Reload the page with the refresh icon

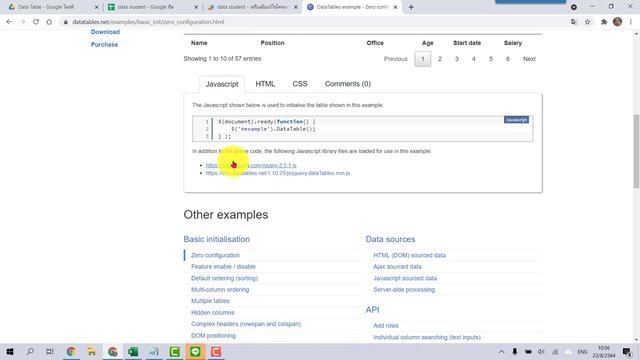pyautogui.click(x=36, y=22)
